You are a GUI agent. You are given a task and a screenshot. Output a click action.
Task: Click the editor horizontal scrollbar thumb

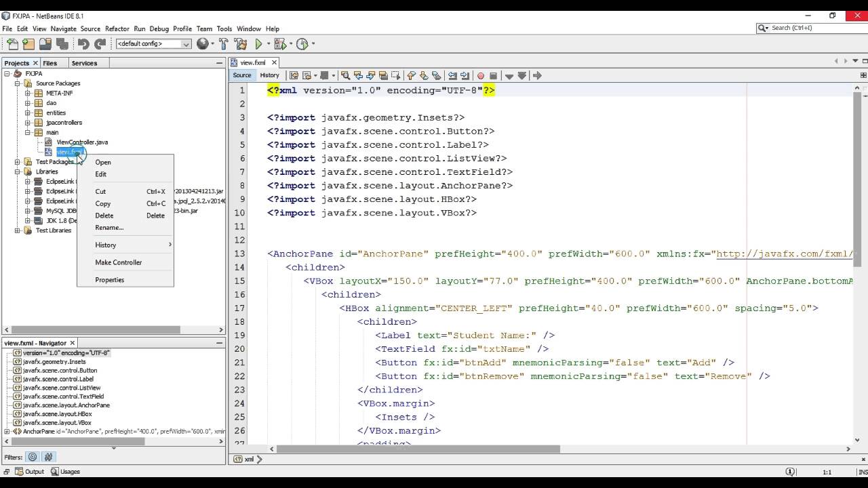pyautogui.click(x=418, y=449)
